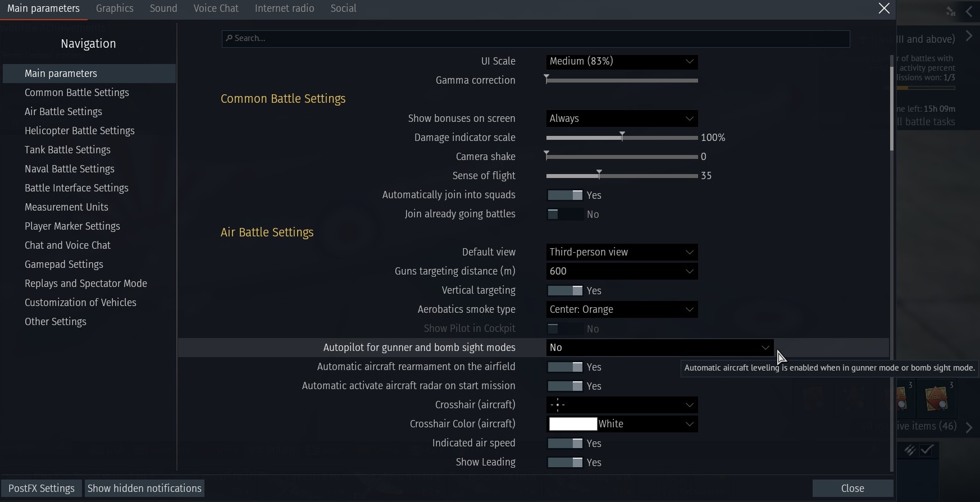Switch to Internet radio tab
This screenshot has width=980, height=502.
[285, 8]
